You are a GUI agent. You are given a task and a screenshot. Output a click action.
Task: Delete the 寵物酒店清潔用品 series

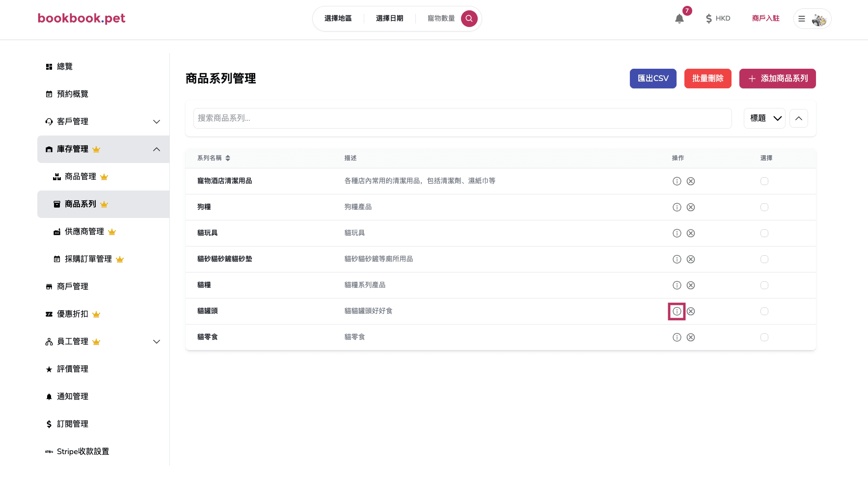point(690,181)
